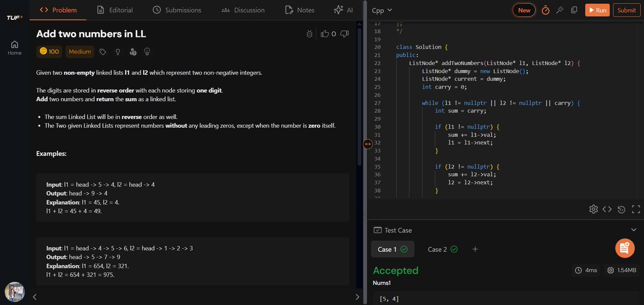Open editor settings gear
Image resolution: width=644 pixels, height=305 pixels.
pyautogui.click(x=593, y=209)
